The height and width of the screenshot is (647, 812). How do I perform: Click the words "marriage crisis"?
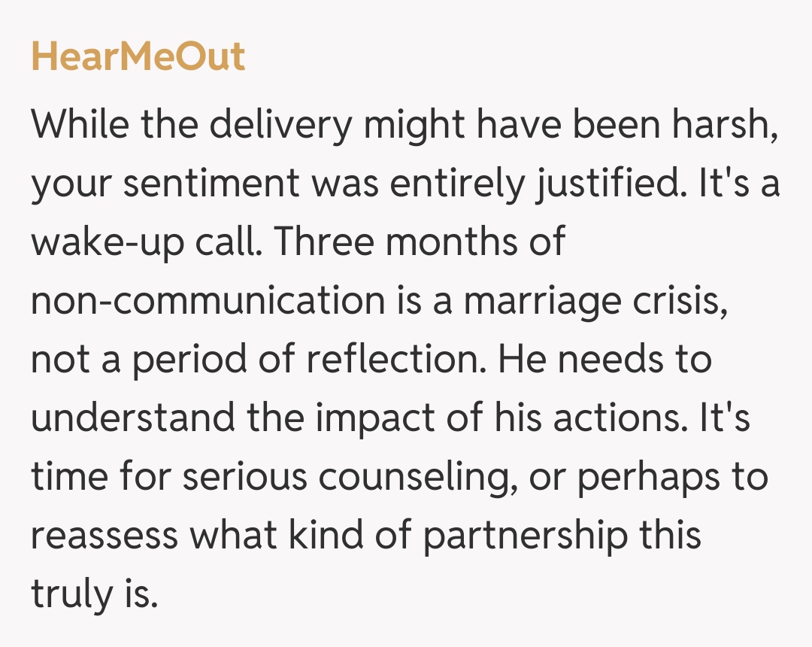pyautogui.click(x=595, y=301)
